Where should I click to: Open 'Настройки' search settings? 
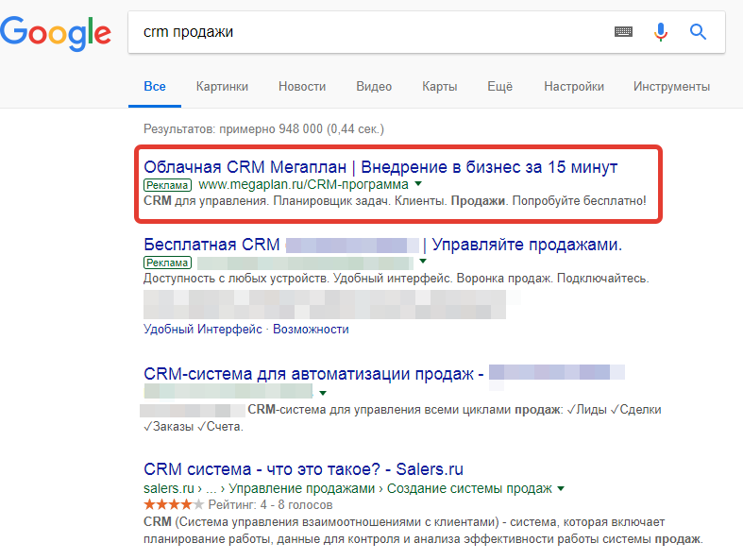pyautogui.click(x=574, y=87)
